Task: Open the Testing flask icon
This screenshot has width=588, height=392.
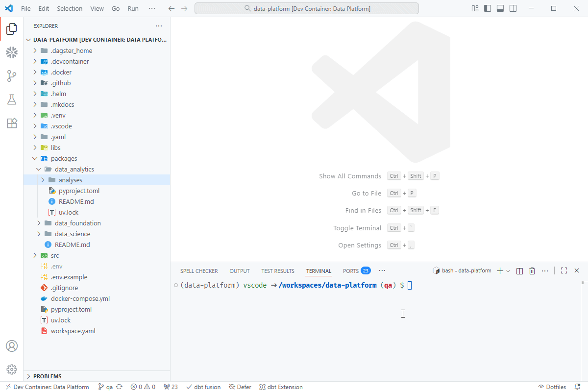Action: pos(12,99)
